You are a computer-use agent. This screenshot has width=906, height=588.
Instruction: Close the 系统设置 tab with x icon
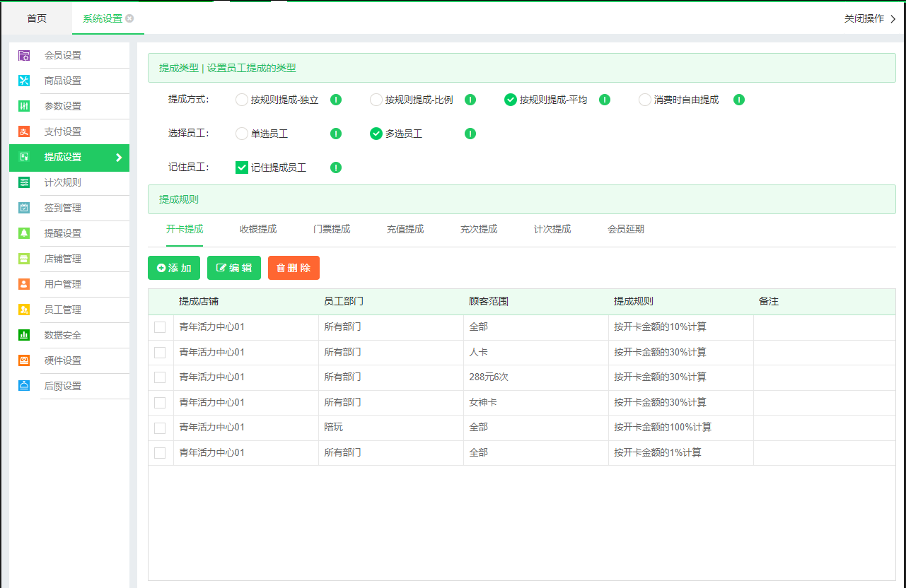click(129, 18)
